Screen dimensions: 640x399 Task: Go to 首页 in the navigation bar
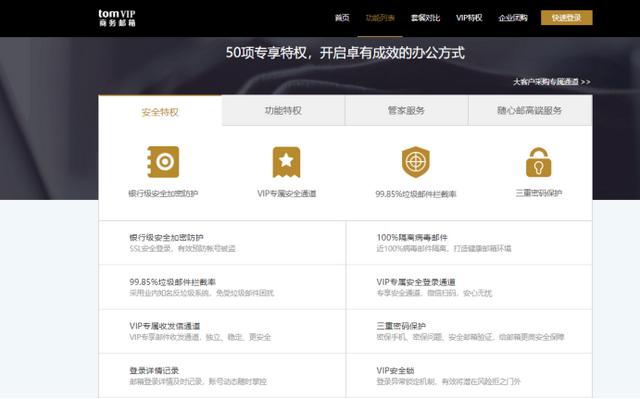coord(342,18)
